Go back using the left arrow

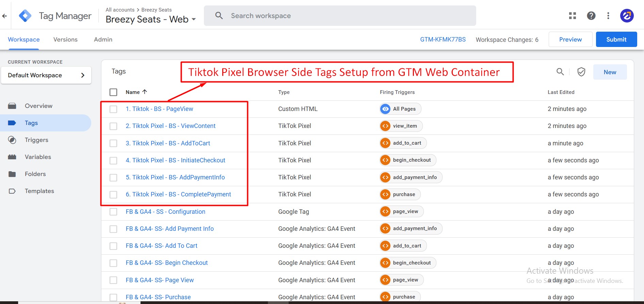click(x=4, y=16)
